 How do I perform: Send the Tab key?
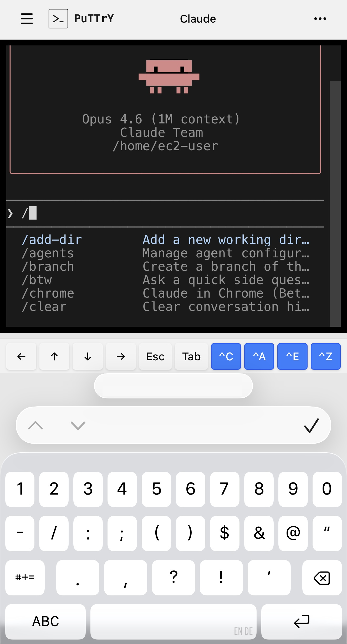pyautogui.click(x=191, y=356)
